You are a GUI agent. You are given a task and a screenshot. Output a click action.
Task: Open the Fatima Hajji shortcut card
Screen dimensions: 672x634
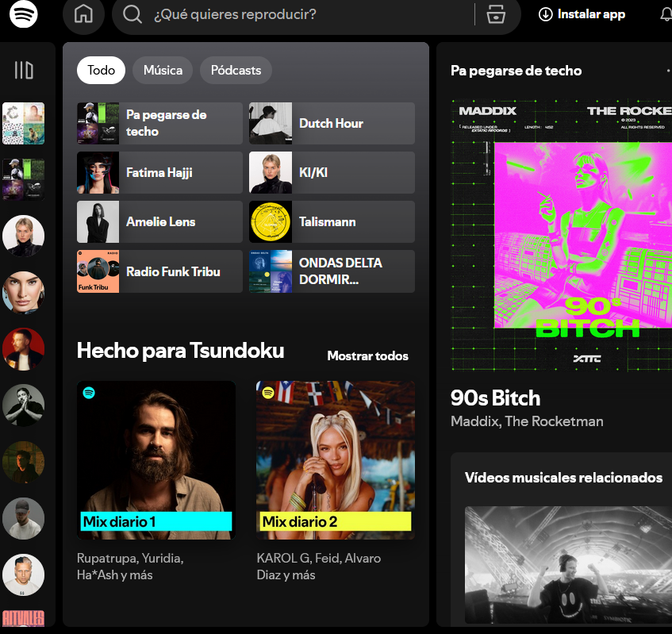(159, 173)
